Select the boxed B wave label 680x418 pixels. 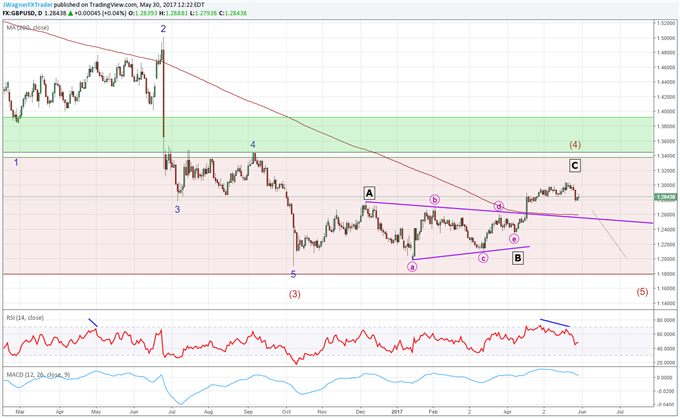tap(518, 258)
